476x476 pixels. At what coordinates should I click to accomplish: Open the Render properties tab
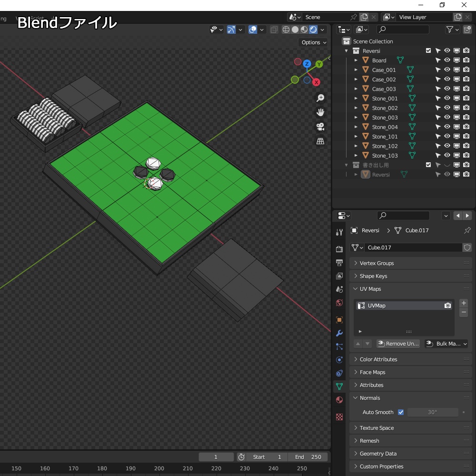pos(339,249)
